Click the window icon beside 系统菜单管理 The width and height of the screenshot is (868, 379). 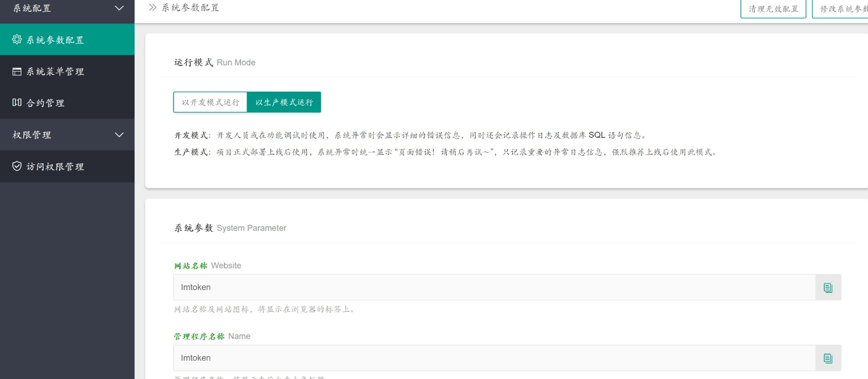click(17, 71)
